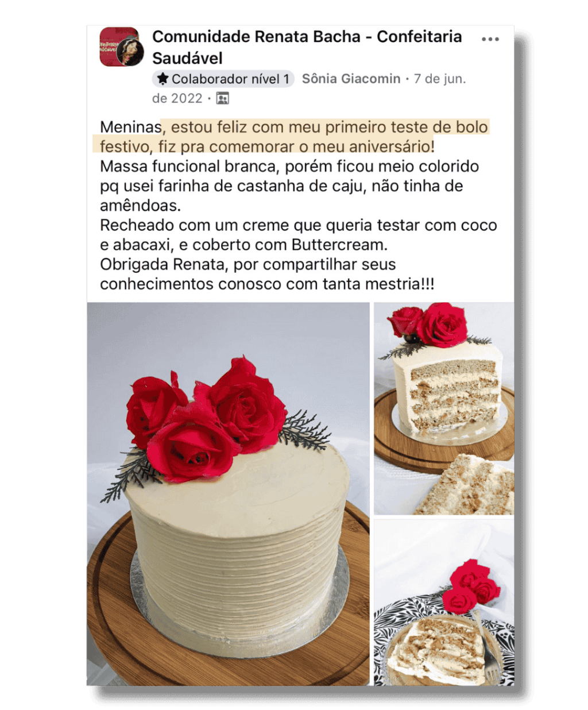Screen dimensions: 588x710
Task: Open Sônia Giacomin's profile
Action: pyautogui.click(x=351, y=79)
